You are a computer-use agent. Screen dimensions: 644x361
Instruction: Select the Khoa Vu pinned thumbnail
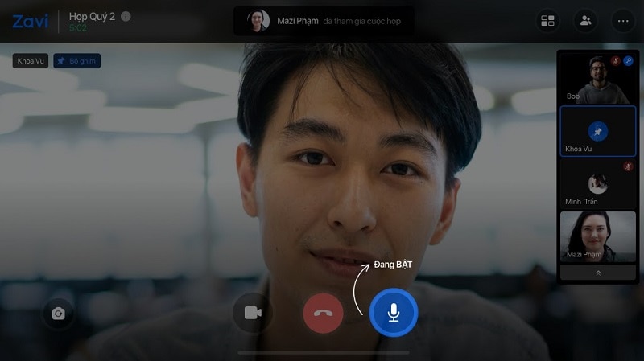point(598,131)
